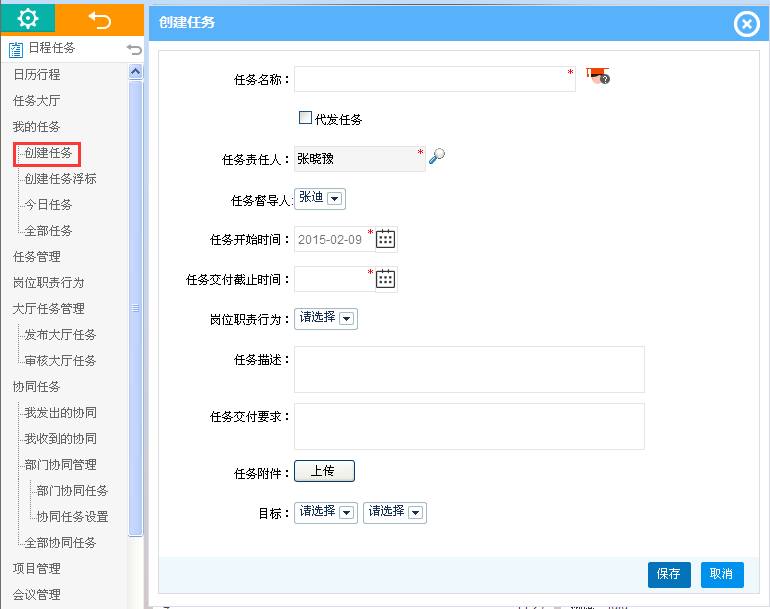Open the first 目标 请选择 dropdown
770x609 pixels.
[x=326, y=513]
